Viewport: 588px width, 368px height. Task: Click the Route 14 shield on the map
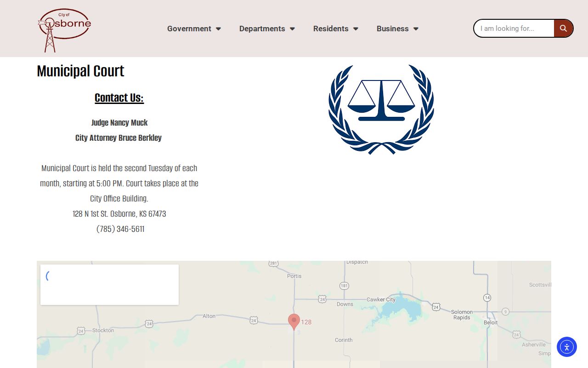pos(487,298)
